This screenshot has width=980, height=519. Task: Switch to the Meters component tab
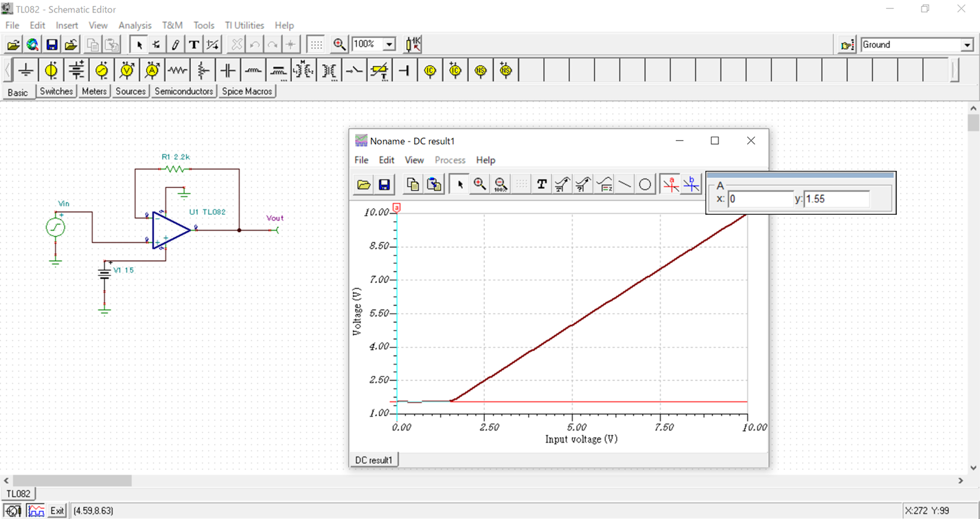94,91
